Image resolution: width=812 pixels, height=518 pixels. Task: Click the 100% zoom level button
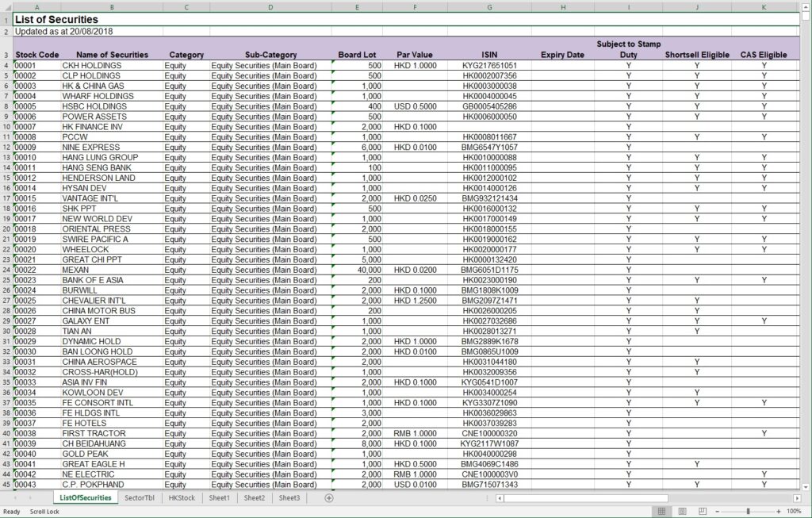coord(794,512)
